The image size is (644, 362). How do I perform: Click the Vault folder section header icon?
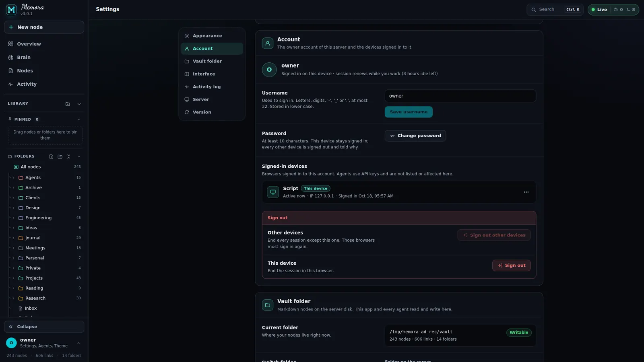click(268, 305)
